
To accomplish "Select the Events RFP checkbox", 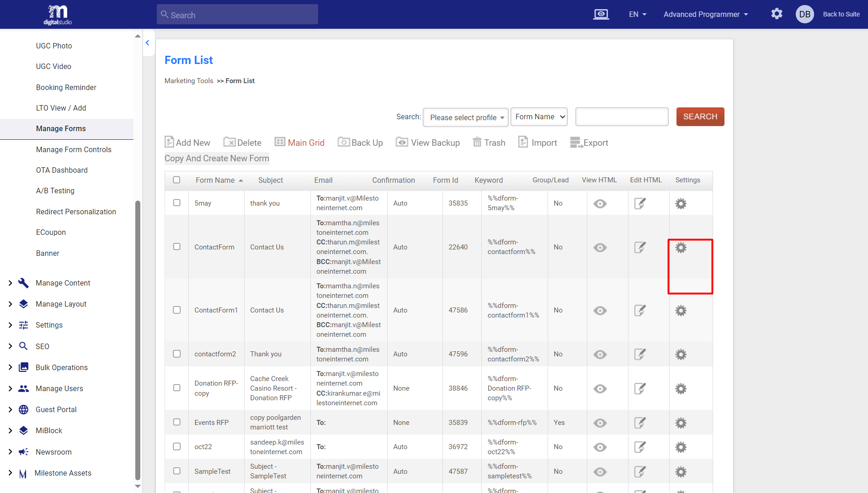I will 177,422.
